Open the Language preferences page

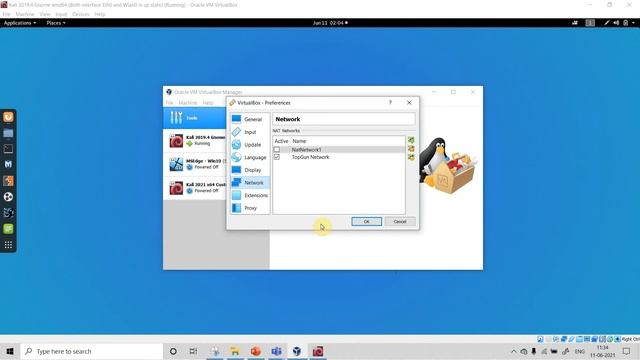[249, 157]
